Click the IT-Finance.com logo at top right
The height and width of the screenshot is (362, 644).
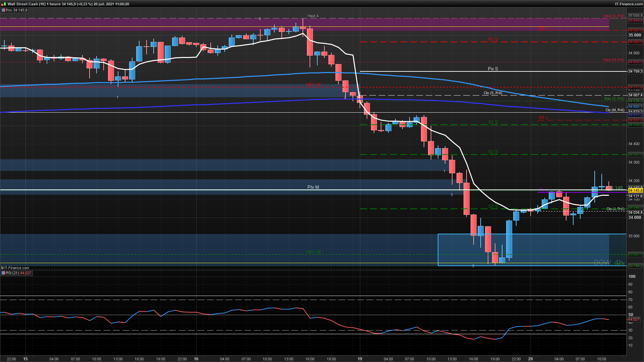(629, 4)
